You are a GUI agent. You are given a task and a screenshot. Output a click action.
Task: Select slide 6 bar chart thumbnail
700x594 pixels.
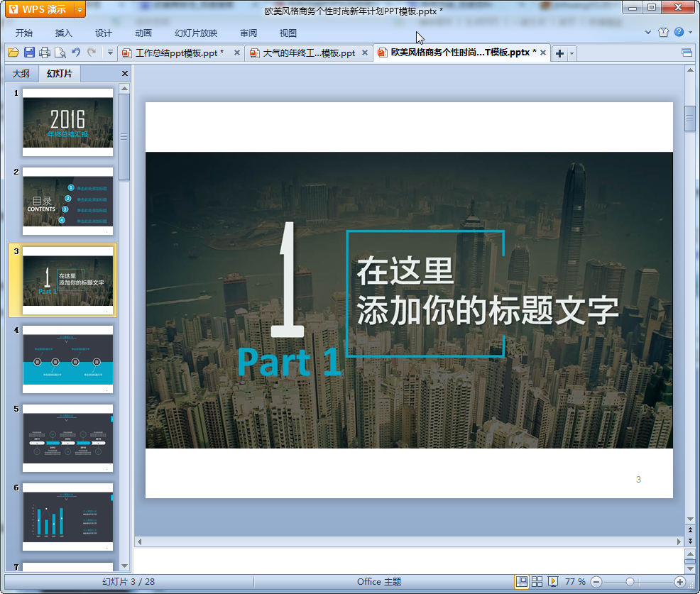pos(68,517)
